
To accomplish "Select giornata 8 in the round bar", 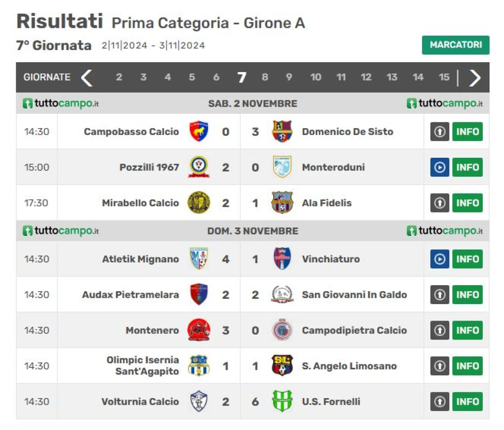I will 265,77.
